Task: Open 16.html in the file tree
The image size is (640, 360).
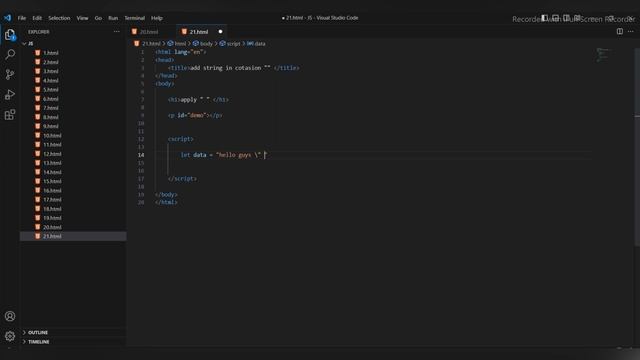Action: (x=52, y=191)
